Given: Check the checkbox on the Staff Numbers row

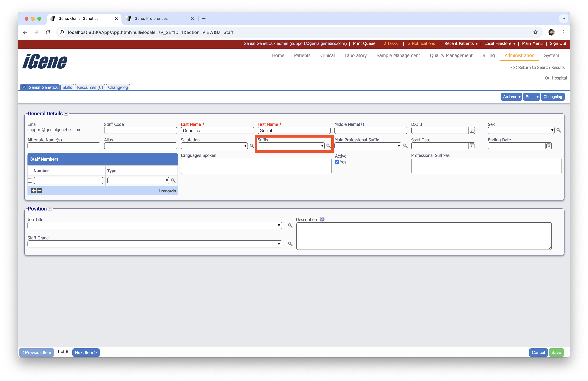Looking at the screenshot, I should click(x=30, y=180).
